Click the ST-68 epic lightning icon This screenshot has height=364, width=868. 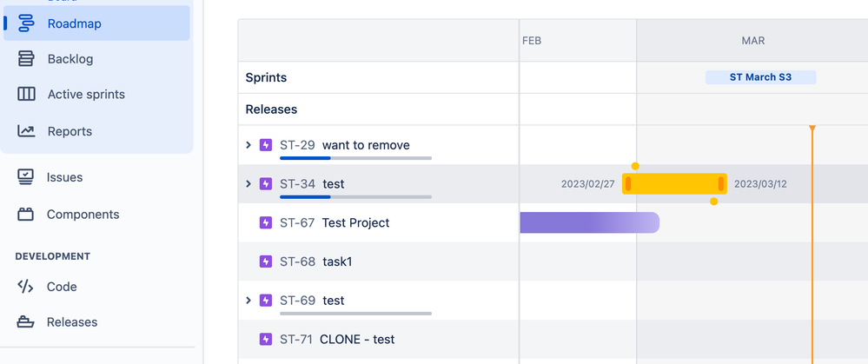point(266,261)
